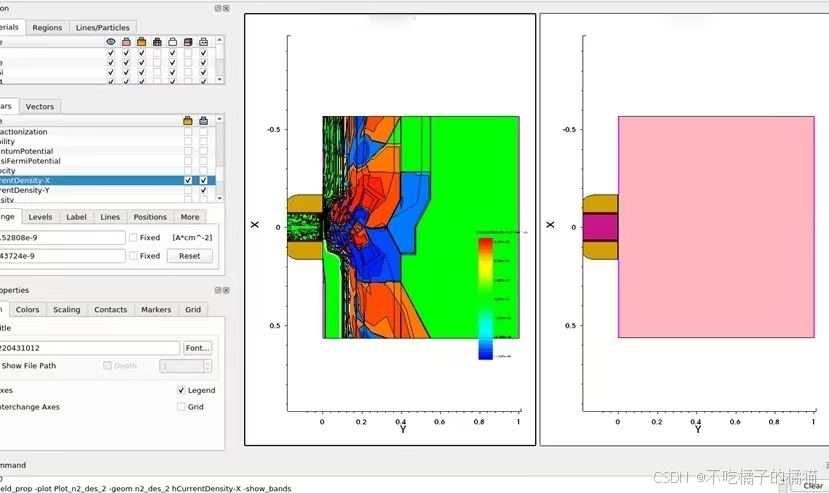Open the Label tab
The image size is (829, 493).
pos(76,217)
